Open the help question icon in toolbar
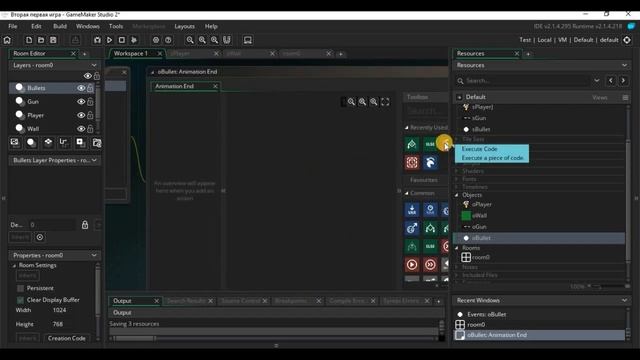The height and width of the screenshot is (360, 640). (x=168, y=40)
